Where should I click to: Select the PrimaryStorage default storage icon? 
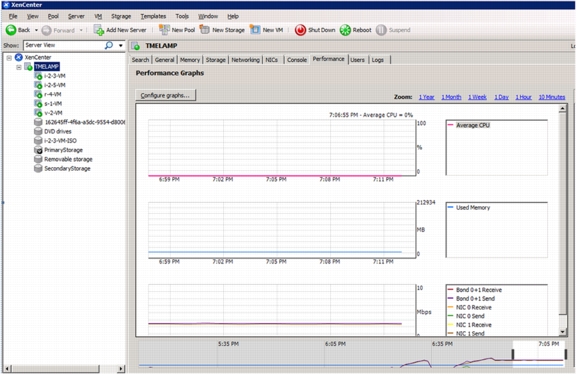click(x=38, y=150)
